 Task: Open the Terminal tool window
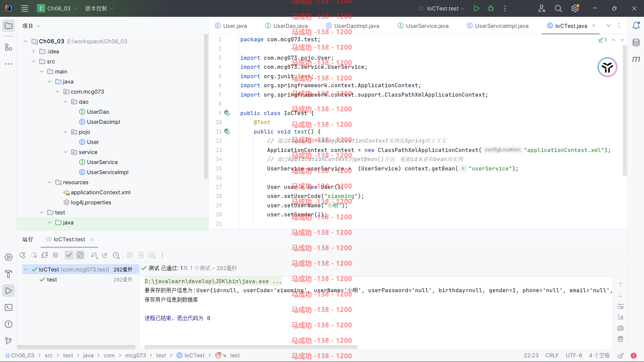8,308
